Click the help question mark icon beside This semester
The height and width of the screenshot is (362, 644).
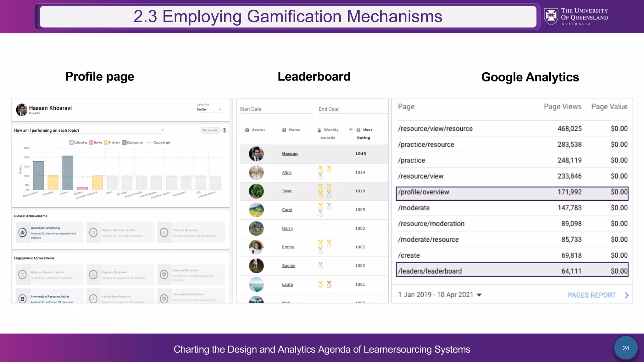click(225, 130)
